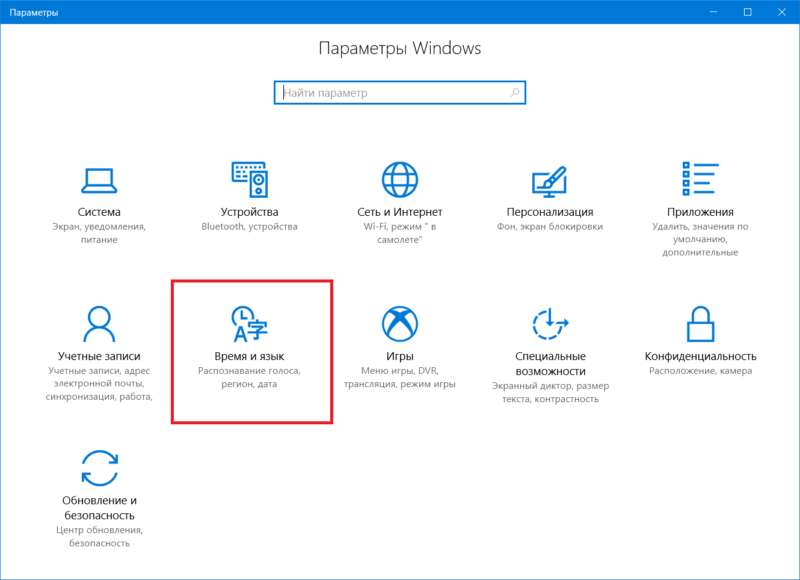Click the description 'Wi-Fi, режим " в самолете"'
The width and height of the screenshot is (800, 580).
399,233
